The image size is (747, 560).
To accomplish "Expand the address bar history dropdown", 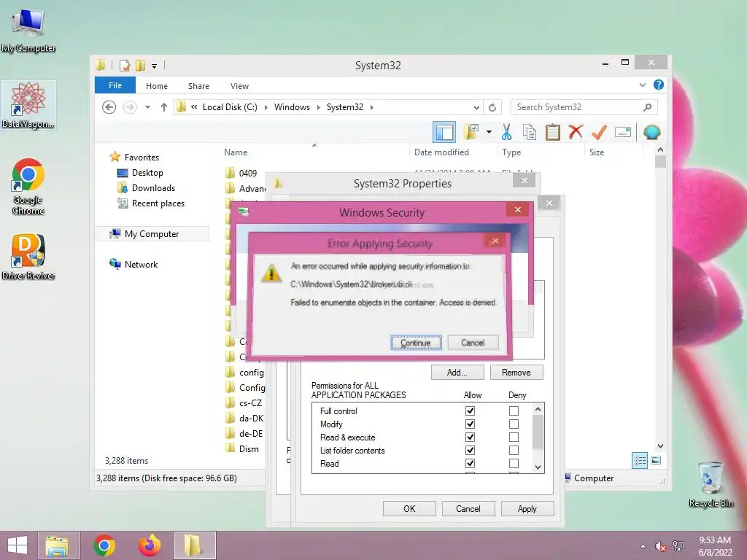I will pos(476,108).
